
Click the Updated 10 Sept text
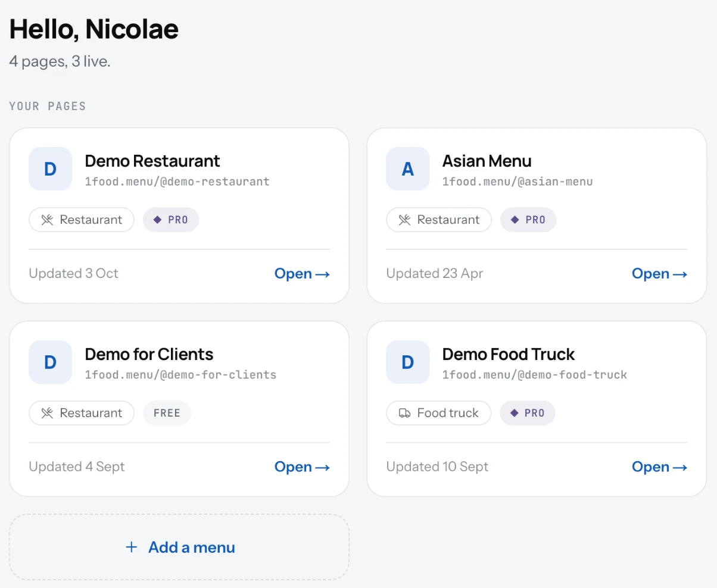click(437, 467)
